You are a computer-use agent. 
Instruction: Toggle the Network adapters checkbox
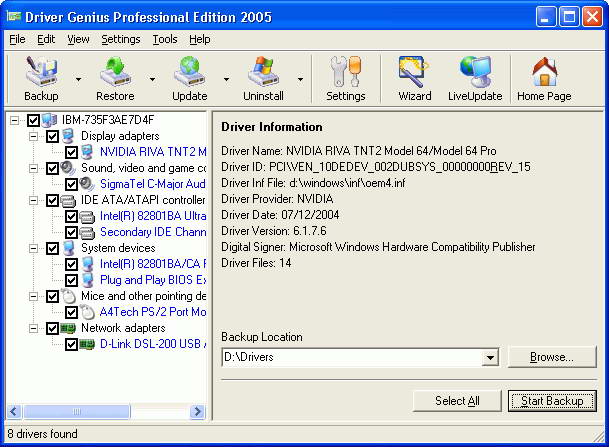tap(52, 328)
